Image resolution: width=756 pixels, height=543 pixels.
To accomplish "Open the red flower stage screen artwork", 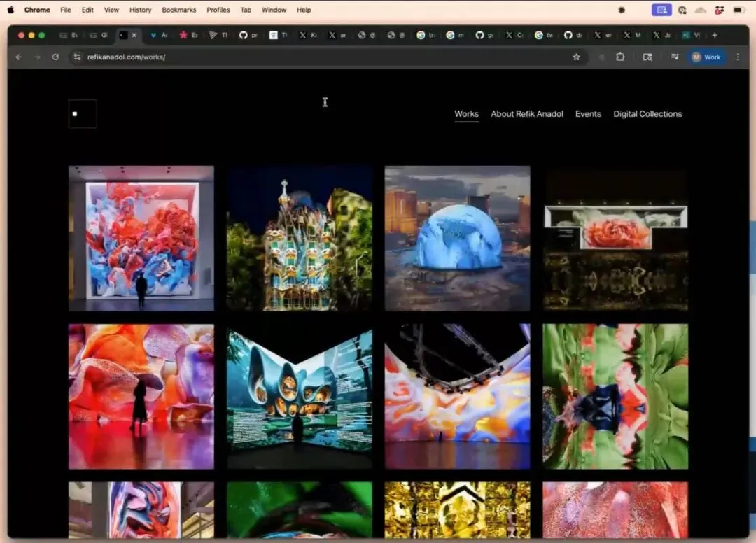I will (x=616, y=239).
